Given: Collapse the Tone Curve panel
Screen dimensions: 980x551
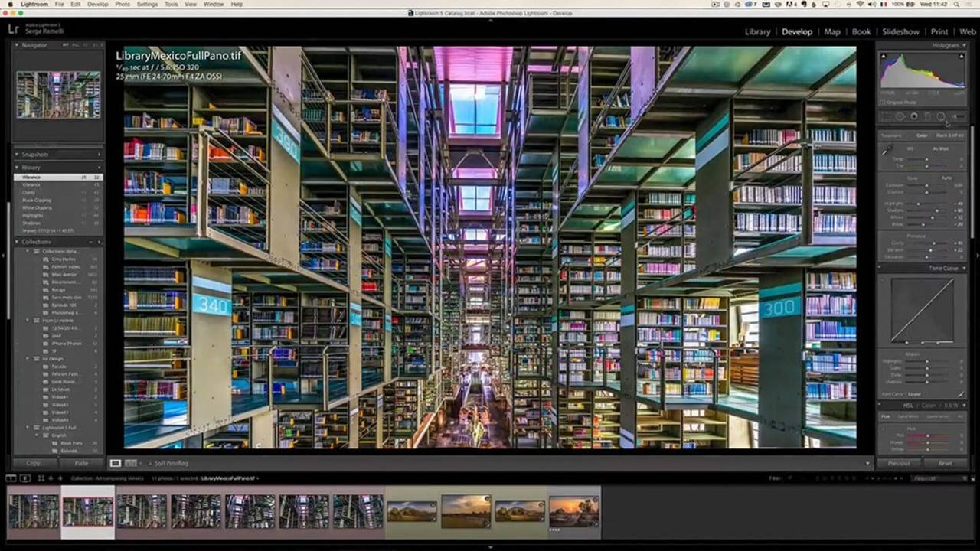Looking at the screenshot, I should point(964,269).
